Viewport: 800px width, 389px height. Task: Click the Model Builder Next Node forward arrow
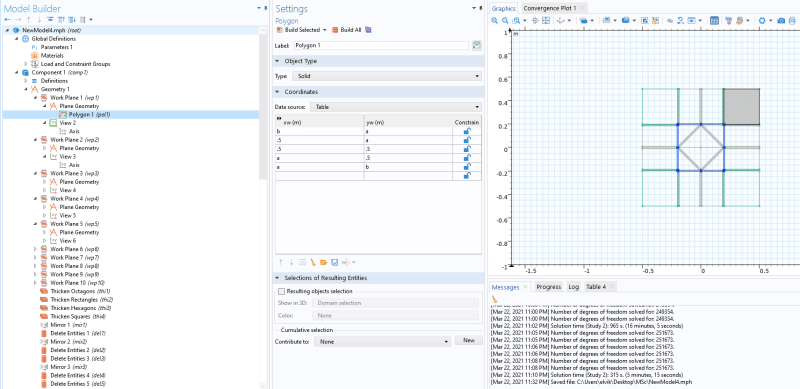pyautogui.click(x=17, y=19)
